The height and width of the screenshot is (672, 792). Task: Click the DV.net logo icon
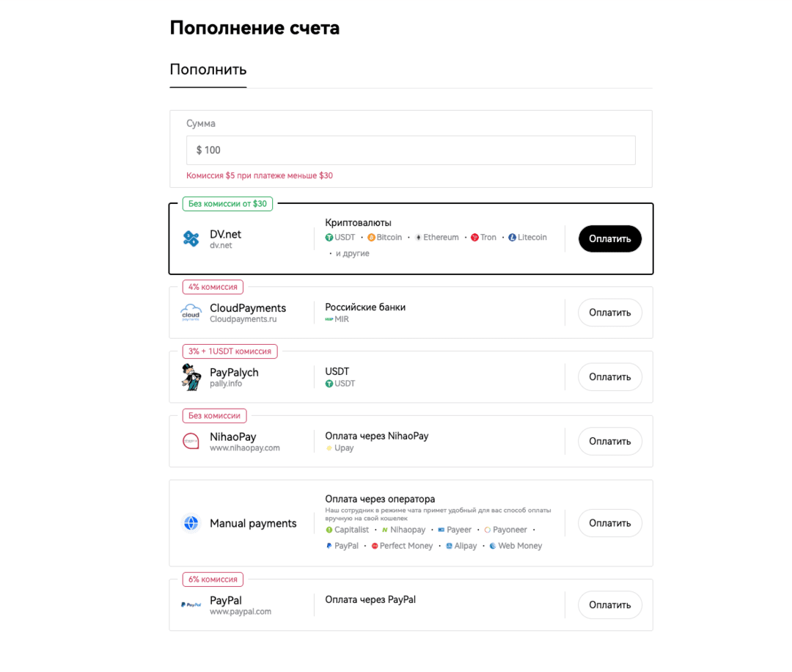pos(191,238)
